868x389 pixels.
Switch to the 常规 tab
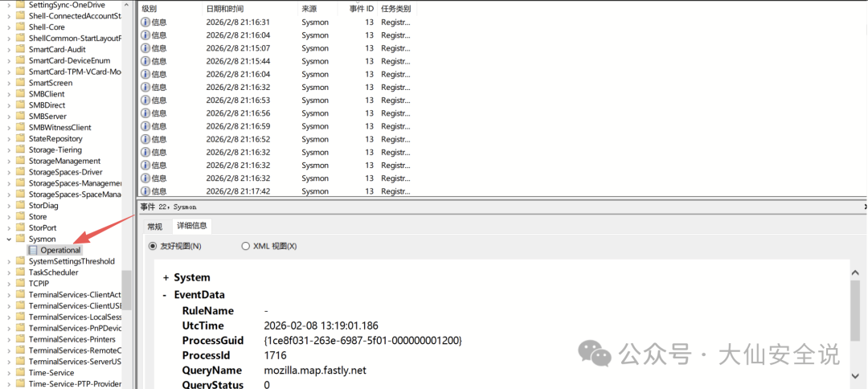[x=155, y=226]
